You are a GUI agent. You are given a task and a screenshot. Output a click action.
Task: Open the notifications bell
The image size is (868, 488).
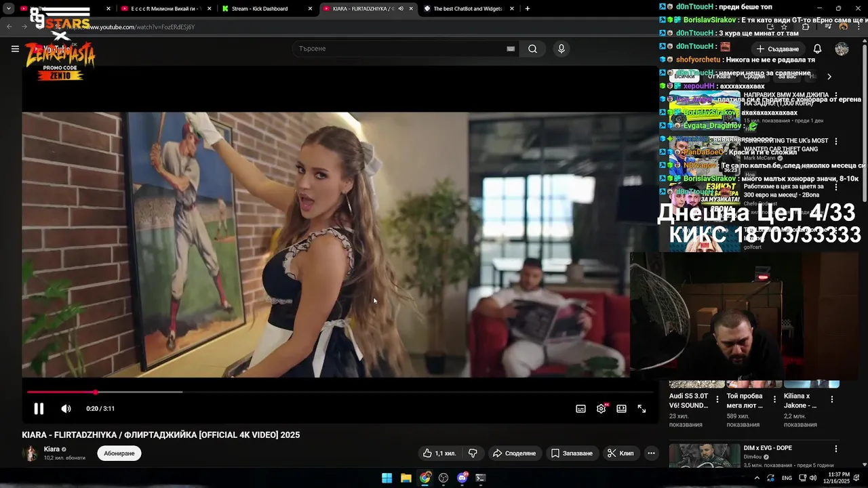pyautogui.click(x=817, y=49)
